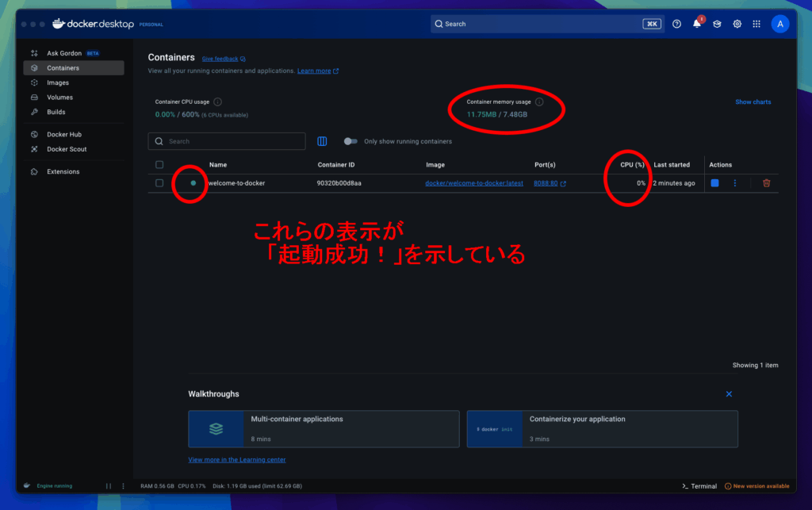This screenshot has width=812, height=510.
Task: Open the welcome-to-docker container name
Action: tap(236, 183)
